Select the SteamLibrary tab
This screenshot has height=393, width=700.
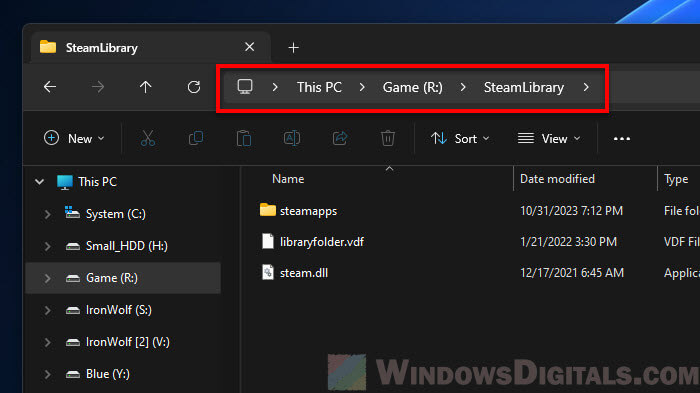click(x=150, y=47)
